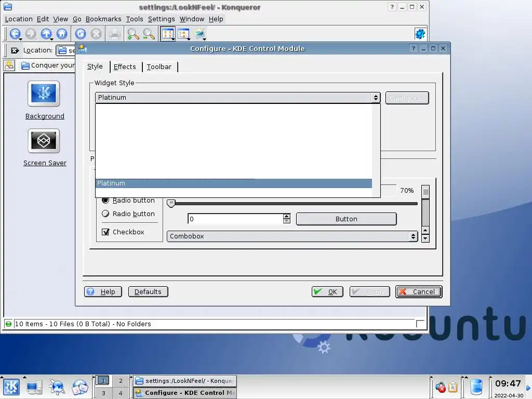Click the Forward arrow in Konqueror toolbar
This screenshot has height=399, width=532.
31,34
